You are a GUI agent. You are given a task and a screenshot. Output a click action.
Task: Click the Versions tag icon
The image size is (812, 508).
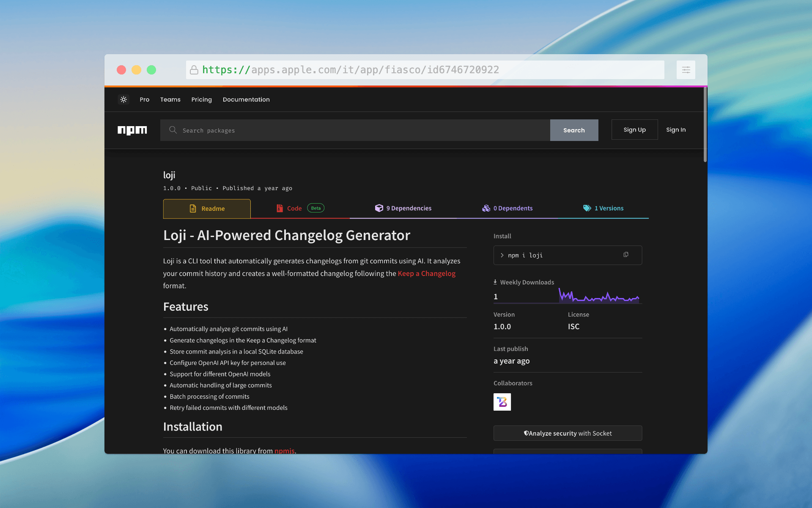tap(587, 208)
